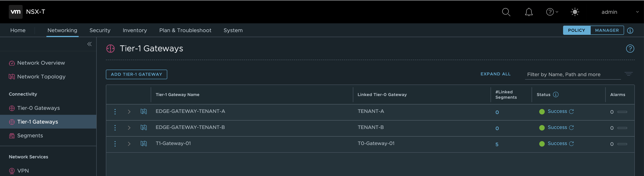Open topology icon for EDGE-GATEWAY-TENANT-A
This screenshot has width=644, height=176.
(x=143, y=111)
